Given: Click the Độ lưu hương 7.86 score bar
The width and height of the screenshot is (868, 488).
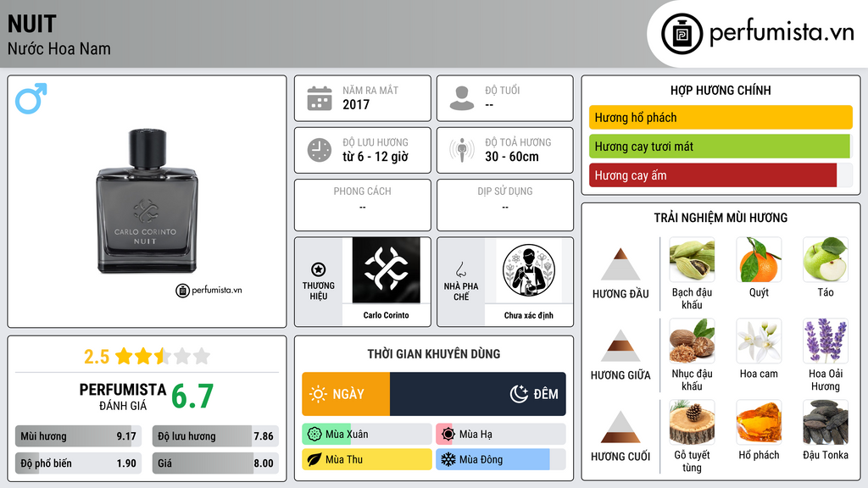Looking at the screenshot, I should point(215,436).
